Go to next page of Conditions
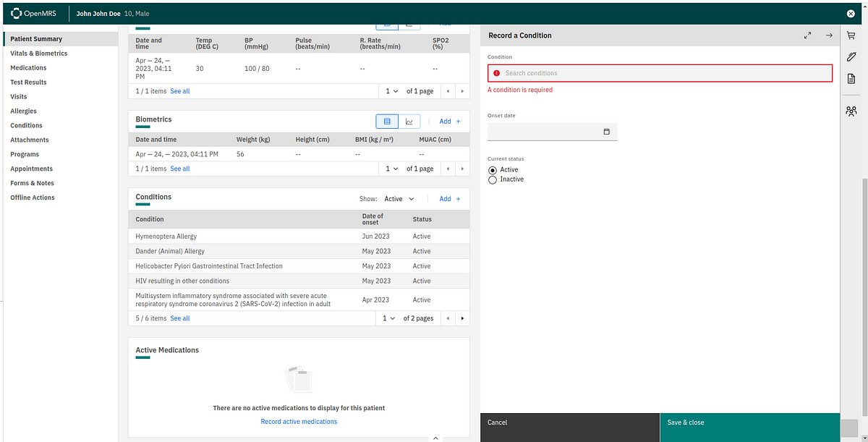This screenshot has height=442, width=868. 462,318
